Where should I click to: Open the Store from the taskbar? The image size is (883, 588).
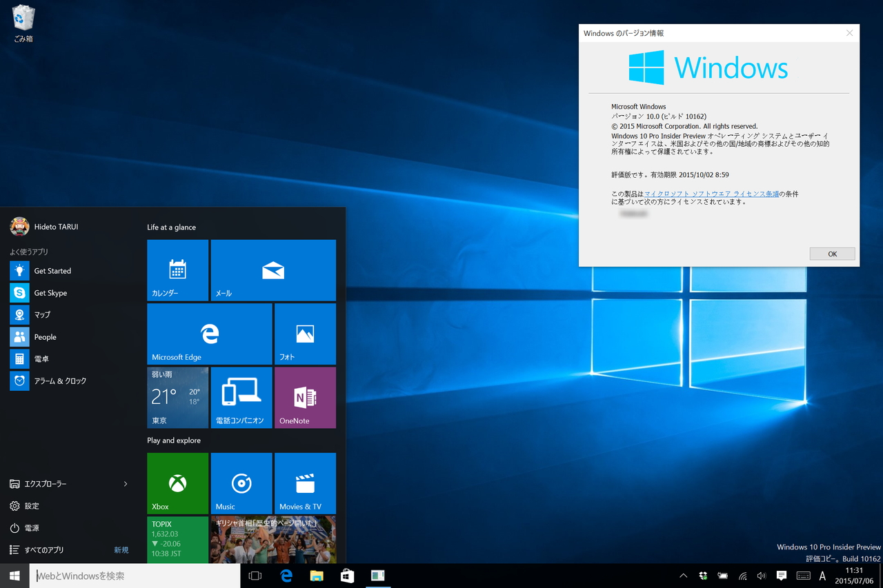[x=347, y=576]
